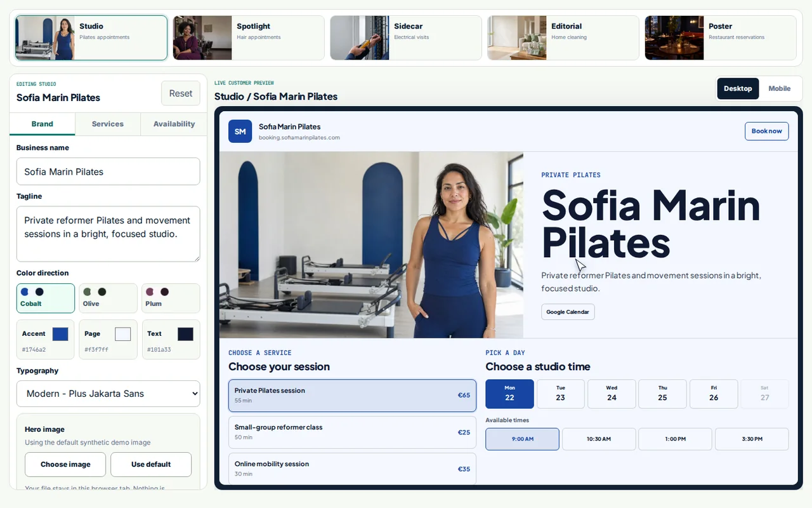Click the Choose your session heading

pyautogui.click(x=279, y=366)
